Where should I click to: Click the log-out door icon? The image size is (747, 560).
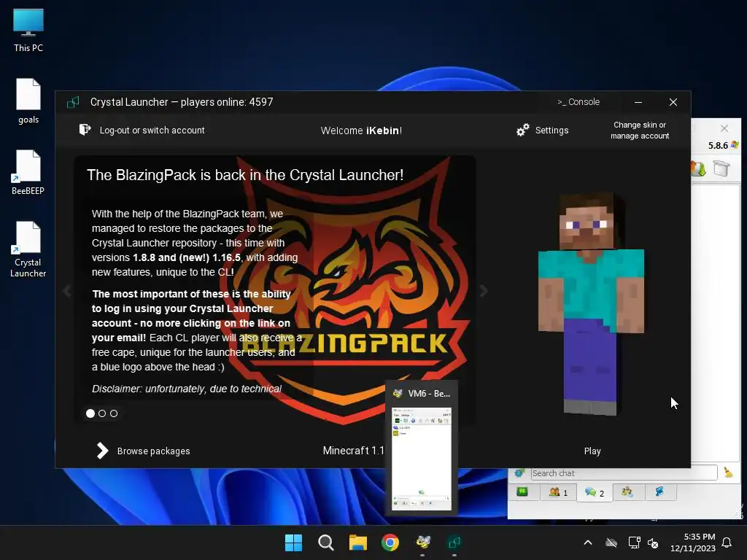tap(85, 130)
